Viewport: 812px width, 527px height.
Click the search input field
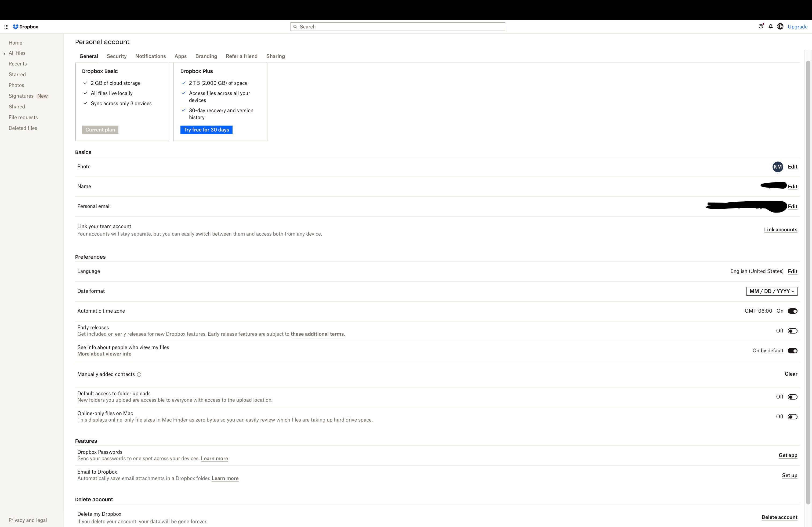coord(398,27)
